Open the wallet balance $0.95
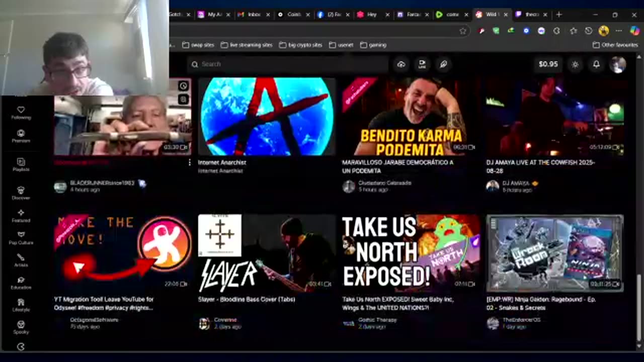Viewport: 644px width, 362px height. coord(548,64)
